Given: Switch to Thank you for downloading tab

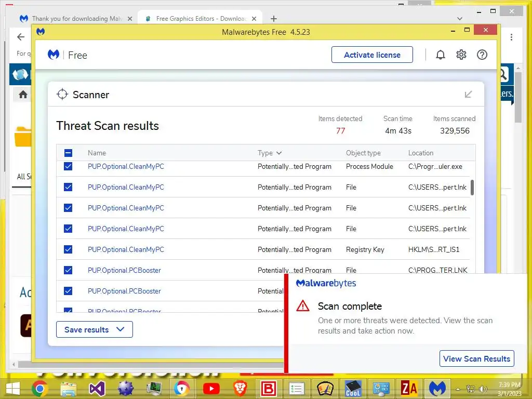Looking at the screenshot, I should click(76, 19).
